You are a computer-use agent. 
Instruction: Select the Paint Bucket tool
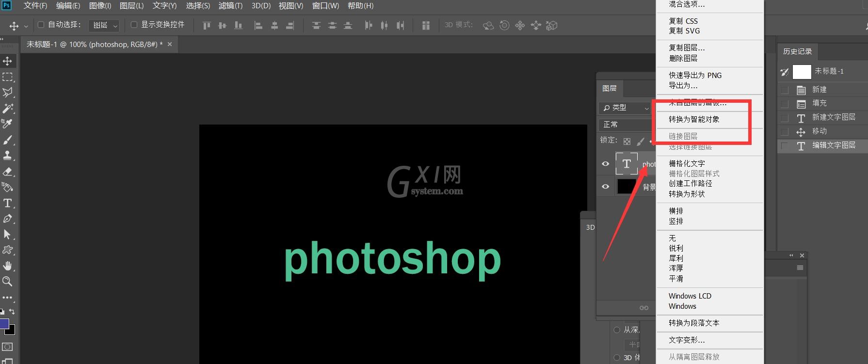coord(7,187)
